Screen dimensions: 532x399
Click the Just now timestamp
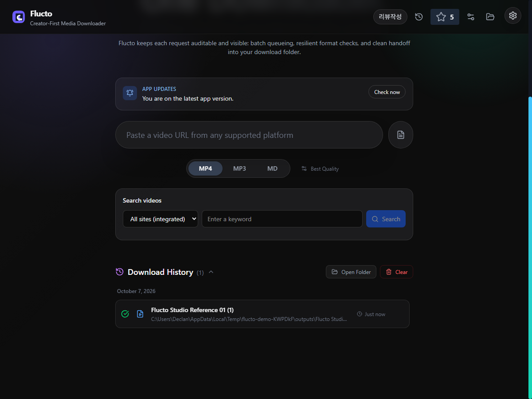[x=371, y=314]
